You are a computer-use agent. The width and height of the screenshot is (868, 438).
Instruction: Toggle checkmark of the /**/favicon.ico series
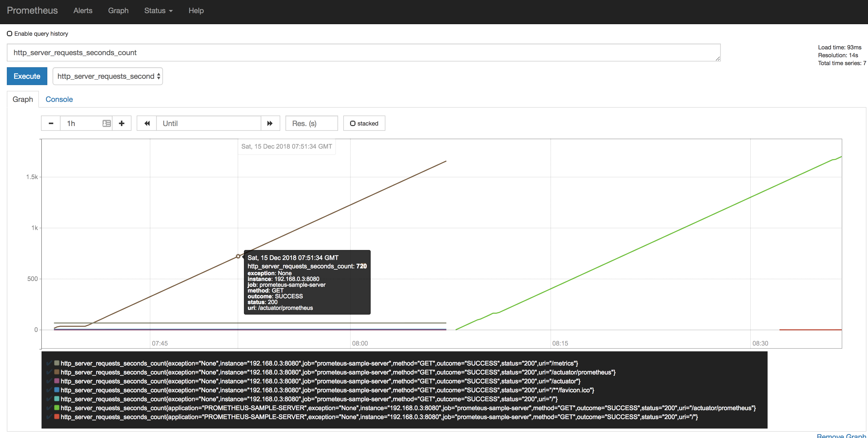pyautogui.click(x=49, y=390)
